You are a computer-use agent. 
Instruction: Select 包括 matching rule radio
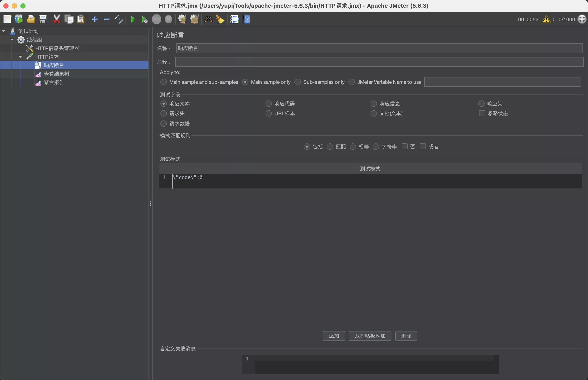(307, 147)
